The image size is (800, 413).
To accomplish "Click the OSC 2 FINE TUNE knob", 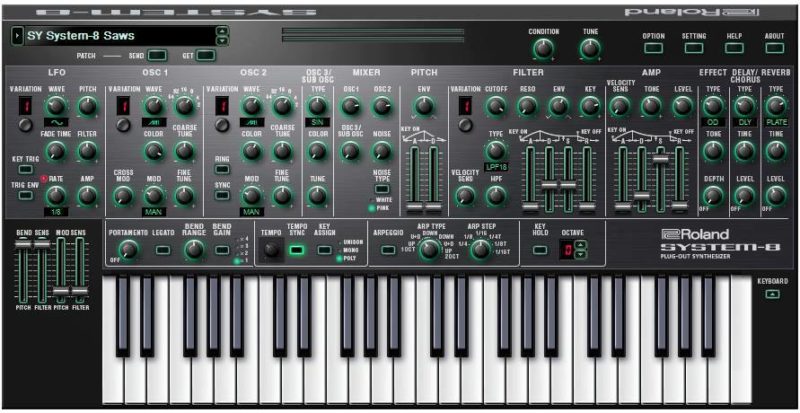I will (x=282, y=196).
